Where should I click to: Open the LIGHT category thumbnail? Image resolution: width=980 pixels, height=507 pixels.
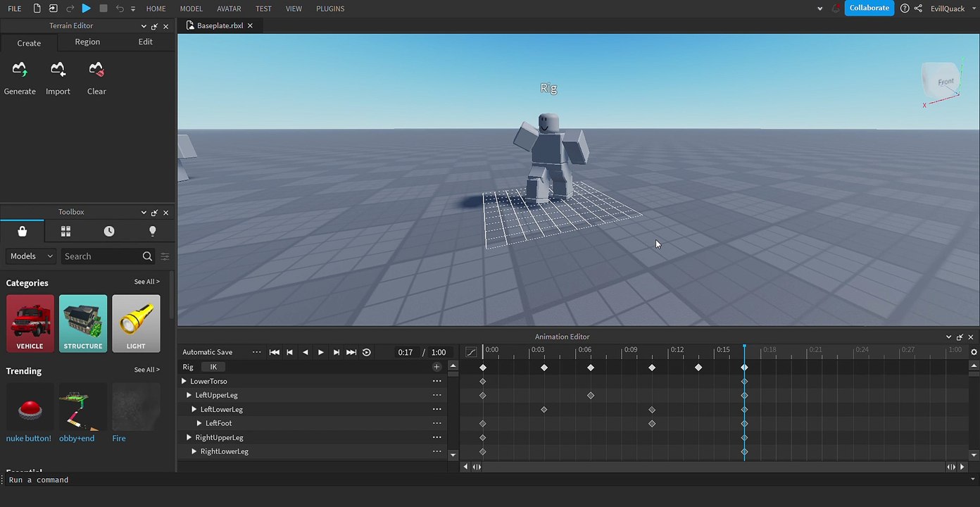136,323
